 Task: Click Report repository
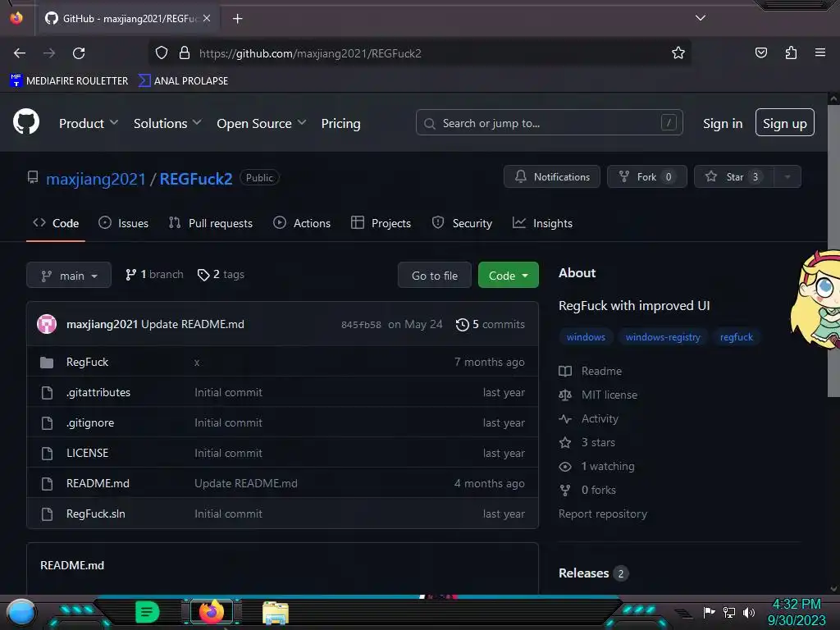(603, 514)
